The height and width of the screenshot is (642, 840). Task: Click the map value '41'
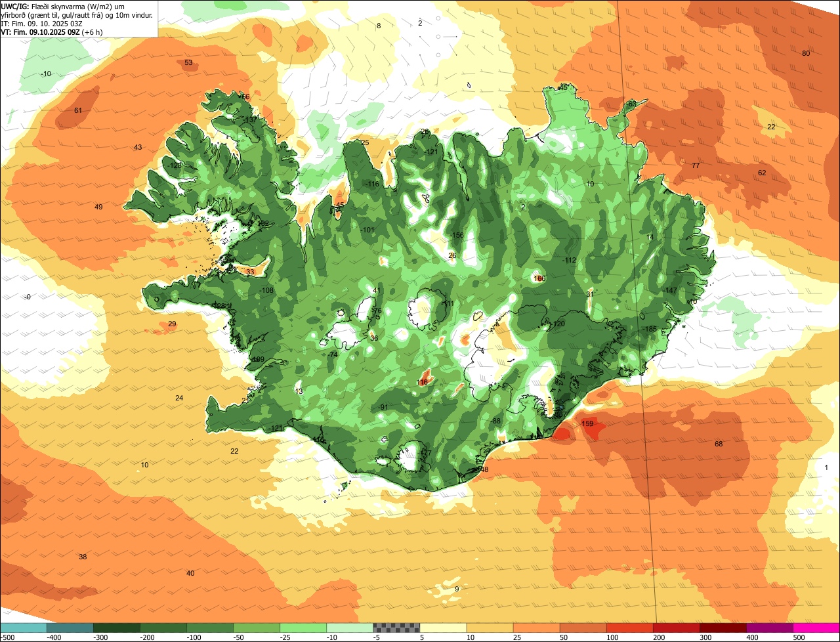coord(377,290)
